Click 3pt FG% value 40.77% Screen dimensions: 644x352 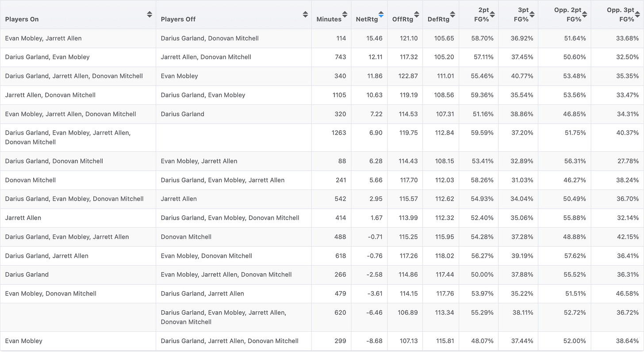[522, 76]
